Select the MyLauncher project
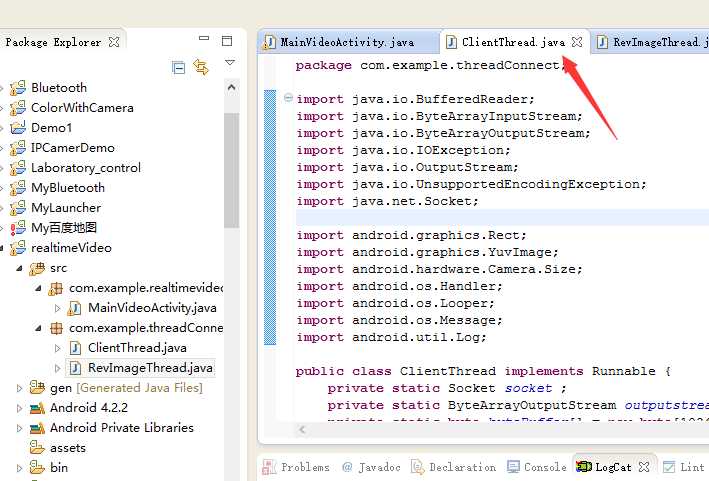This screenshot has width=709, height=481. click(x=66, y=207)
